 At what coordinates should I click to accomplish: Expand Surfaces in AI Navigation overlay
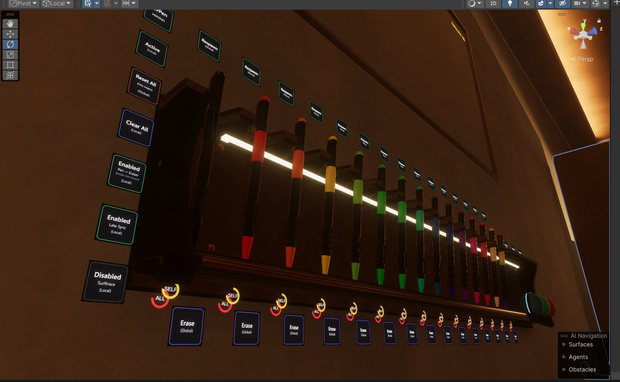click(577, 344)
